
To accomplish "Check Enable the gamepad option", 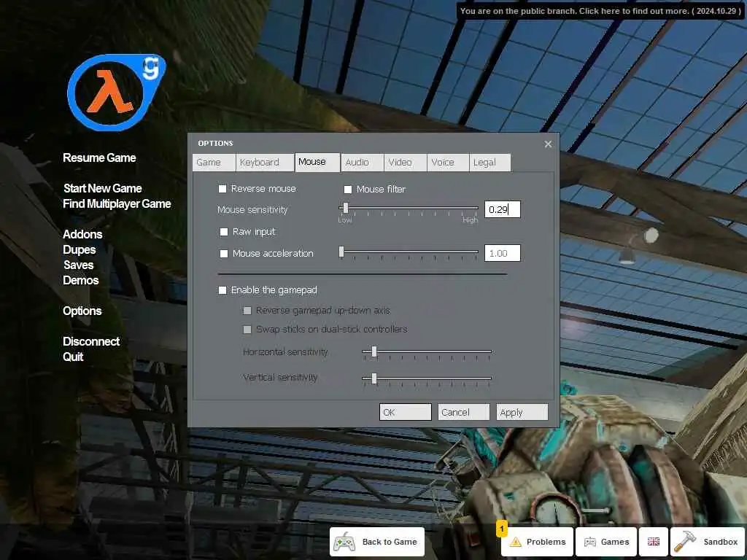I will coord(222,290).
